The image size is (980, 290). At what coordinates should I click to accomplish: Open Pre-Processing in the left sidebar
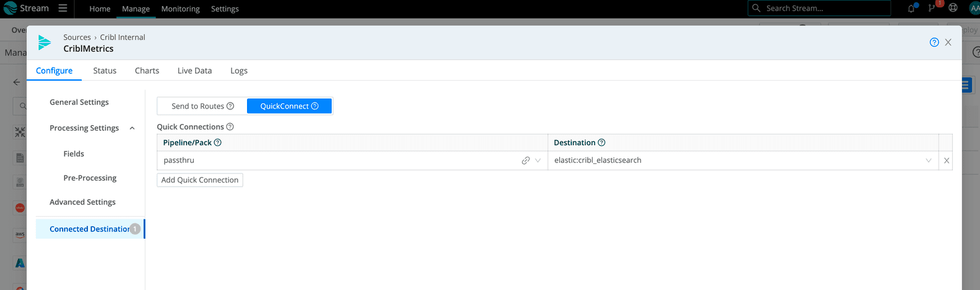pos(90,178)
